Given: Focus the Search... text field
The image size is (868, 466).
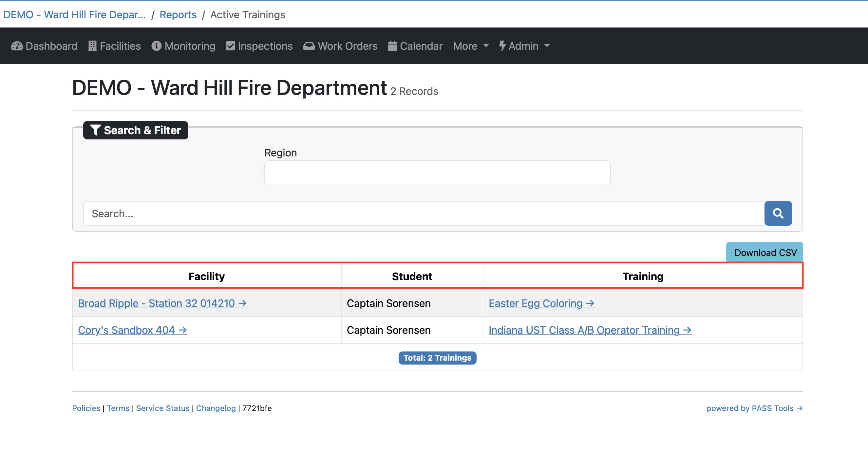Looking at the screenshot, I should pos(423,213).
